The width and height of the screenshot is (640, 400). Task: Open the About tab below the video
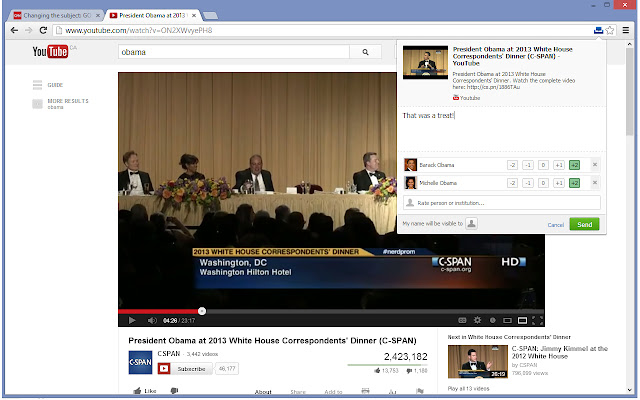click(x=262, y=392)
